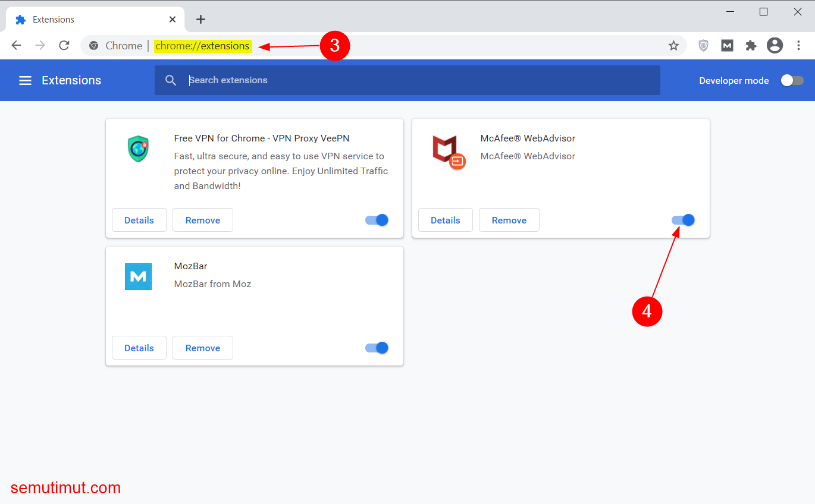Click the VeePN shield extension logo
Image resolution: width=815 pixels, height=504 pixels.
point(138,149)
